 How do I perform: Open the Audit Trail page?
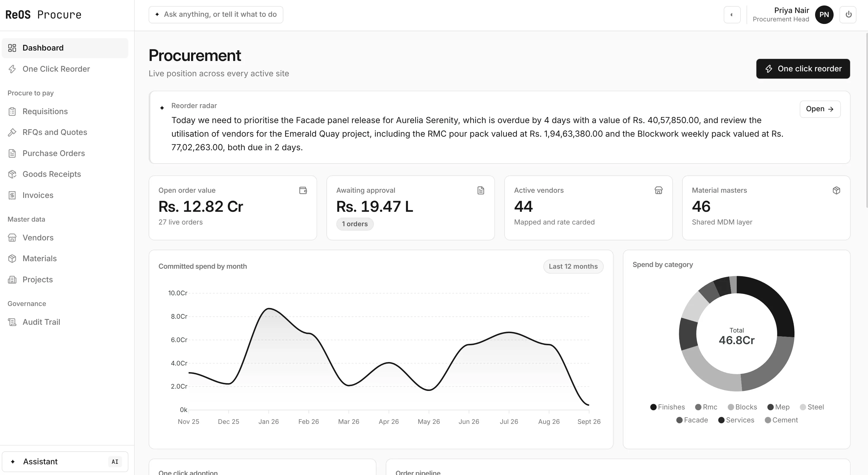pos(65,322)
